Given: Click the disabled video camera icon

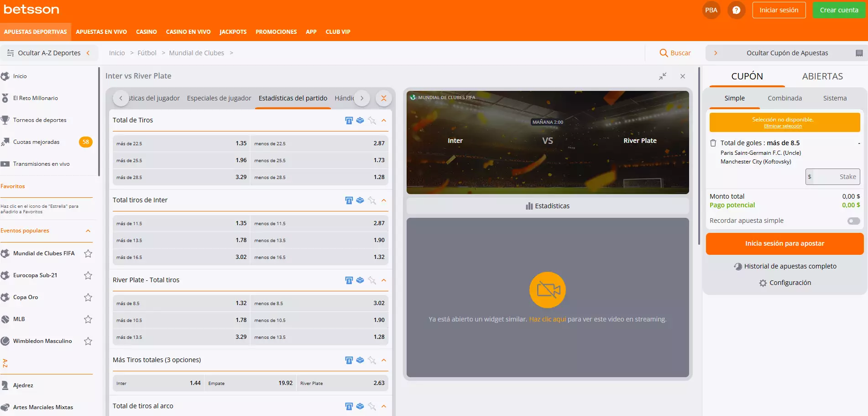Looking at the screenshot, I should pos(548,290).
